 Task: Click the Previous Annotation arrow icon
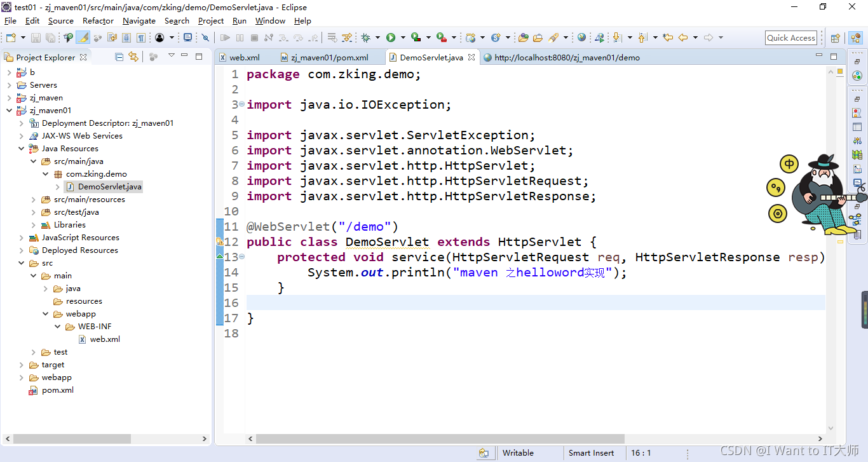coord(642,38)
